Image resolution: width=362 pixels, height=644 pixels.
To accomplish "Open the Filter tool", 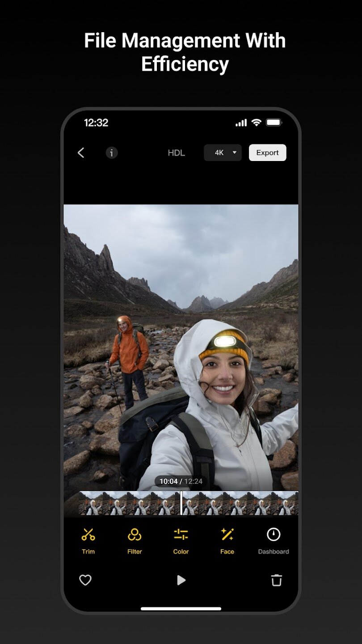I will pyautogui.click(x=135, y=541).
